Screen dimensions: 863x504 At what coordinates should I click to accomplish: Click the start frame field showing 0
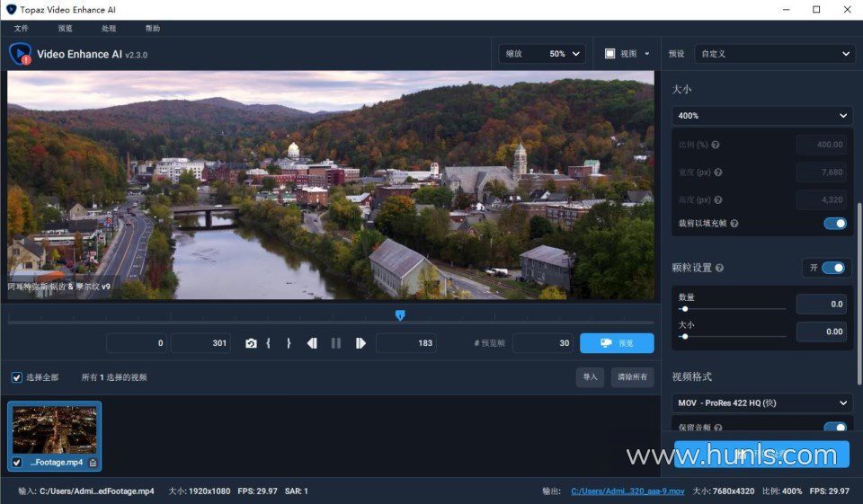pyautogui.click(x=137, y=343)
